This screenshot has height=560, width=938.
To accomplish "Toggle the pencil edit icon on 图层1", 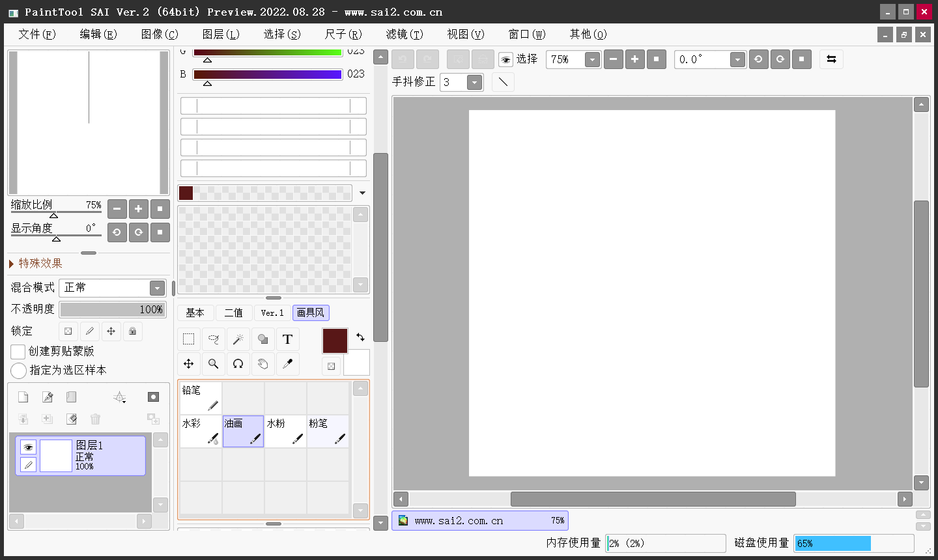I will [27, 464].
